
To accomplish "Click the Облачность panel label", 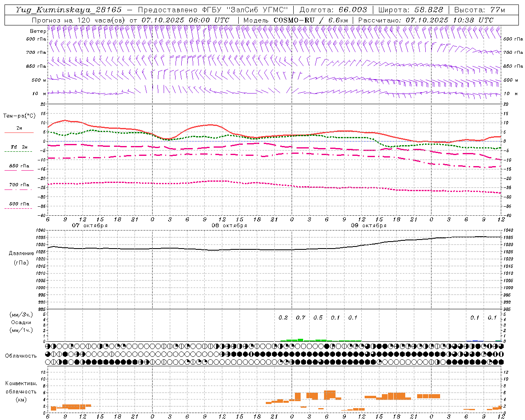I will click(x=21, y=356).
